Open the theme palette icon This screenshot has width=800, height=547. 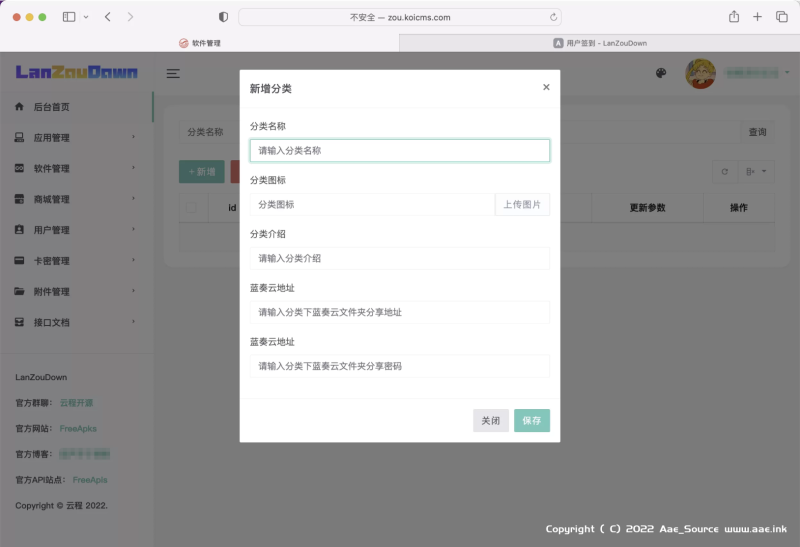click(x=661, y=73)
